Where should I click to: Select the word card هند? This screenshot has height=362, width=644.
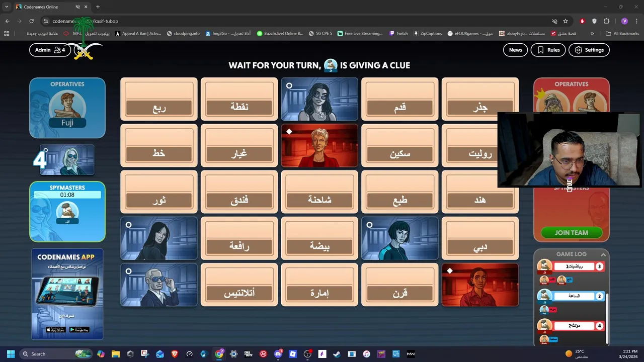(480, 192)
